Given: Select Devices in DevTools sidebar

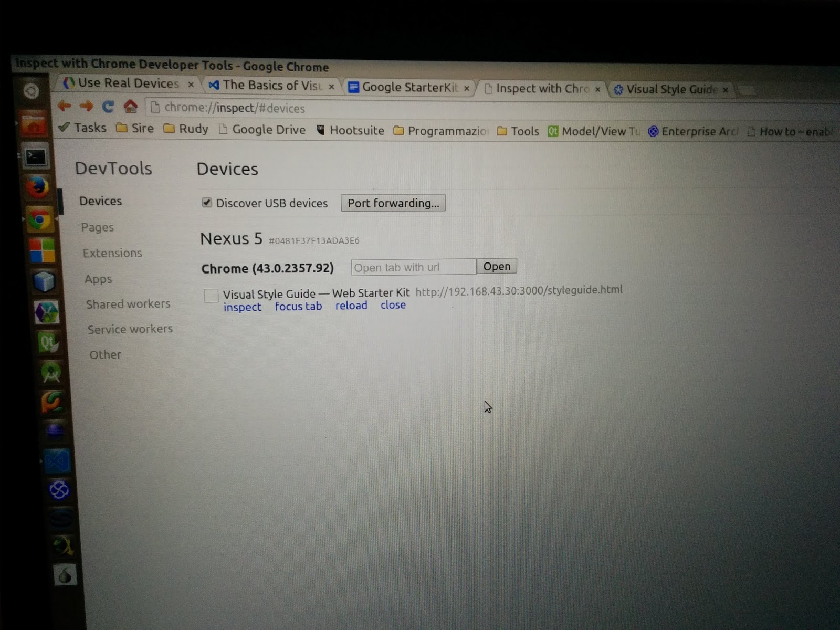Looking at the screenshot, I should pos(100,201).
